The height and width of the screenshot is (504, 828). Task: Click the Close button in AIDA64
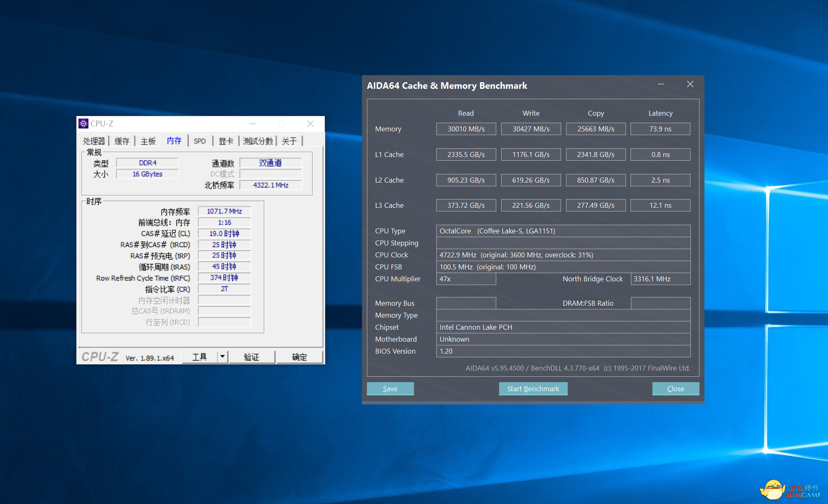676,389
